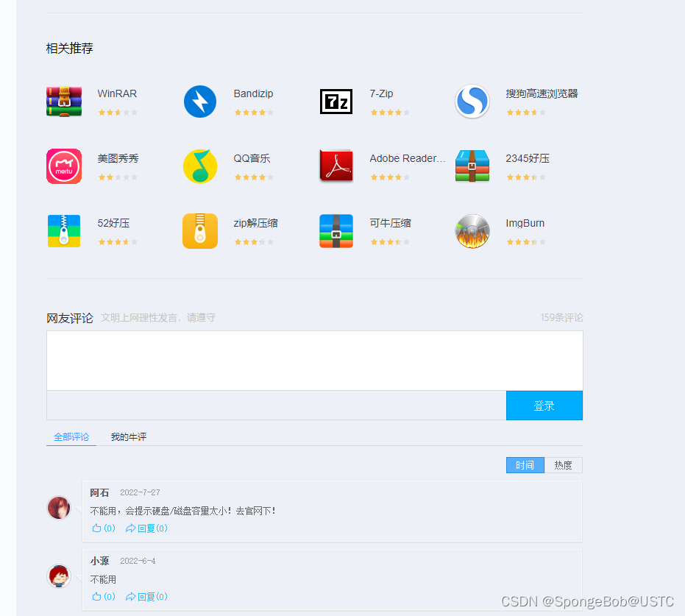The height and width of the screenshot is (616, 685).
Task: Click the 相关推荐 section heading
Action: pyautogui.click(x=69, y=48)
